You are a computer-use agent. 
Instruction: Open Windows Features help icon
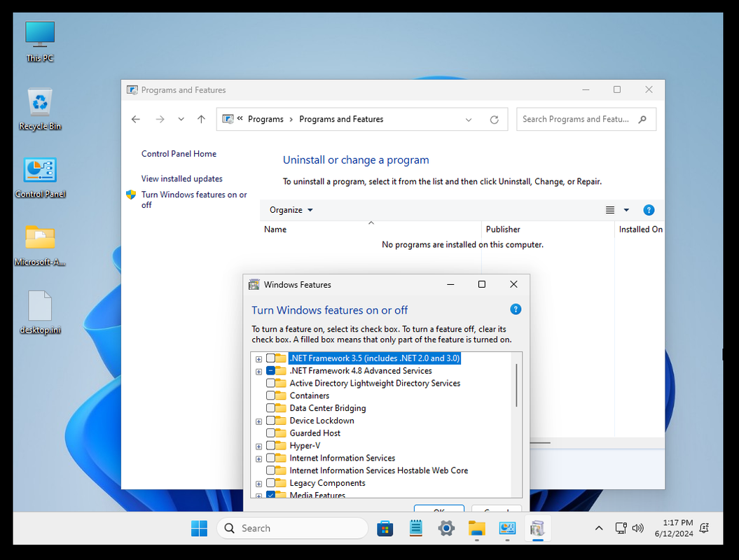tap(516, 309)
